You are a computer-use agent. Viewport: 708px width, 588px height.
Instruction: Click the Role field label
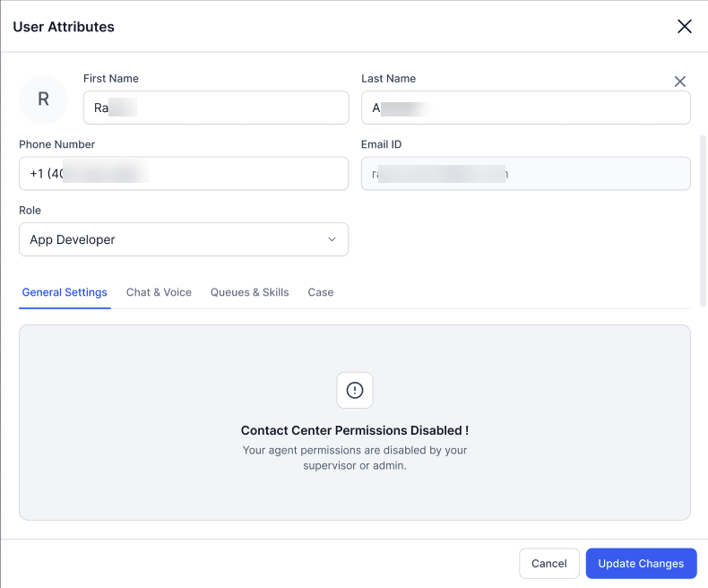(30, 211)
